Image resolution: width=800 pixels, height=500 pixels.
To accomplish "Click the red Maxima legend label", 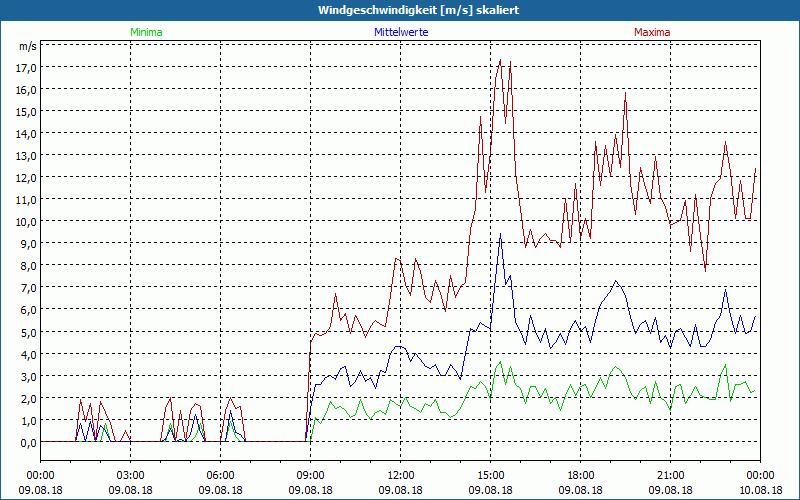I will (x=652, y=32).
